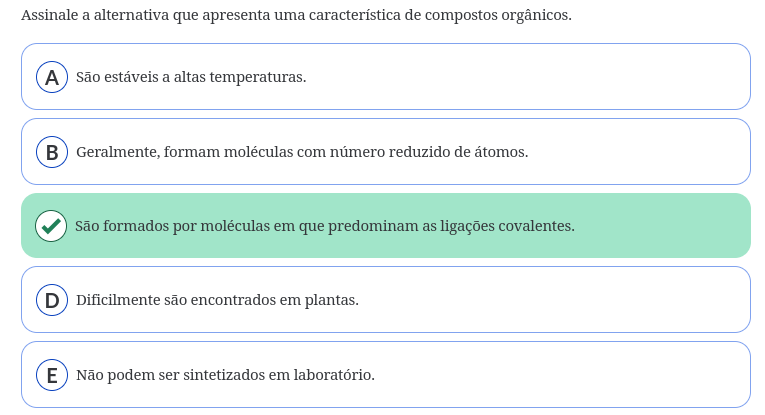The width and height of the screenshot is (765, 415).
Task: Choose answer about moléculas com número reduzido
Action: coord(386,152)
